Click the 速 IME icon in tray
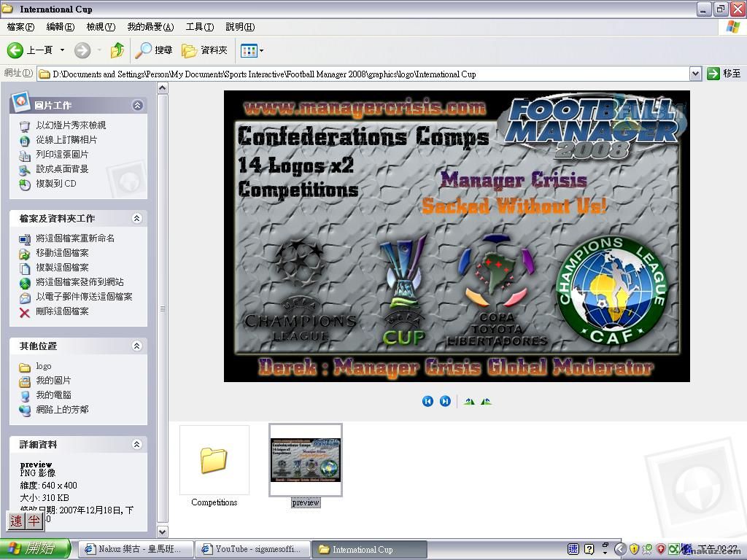The width and height of the screenshot is (747, 560). point(573,549)
